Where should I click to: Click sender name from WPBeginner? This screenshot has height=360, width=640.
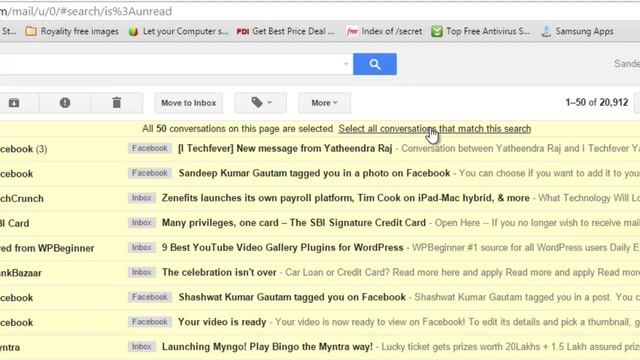pyautogui.click(x=47, y=248)
